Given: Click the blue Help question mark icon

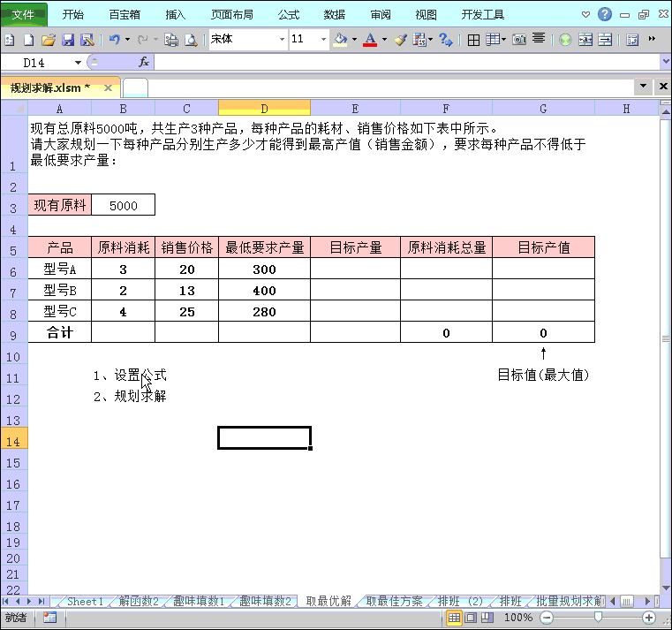Looking at the screenshot, I should click(605, 14).
